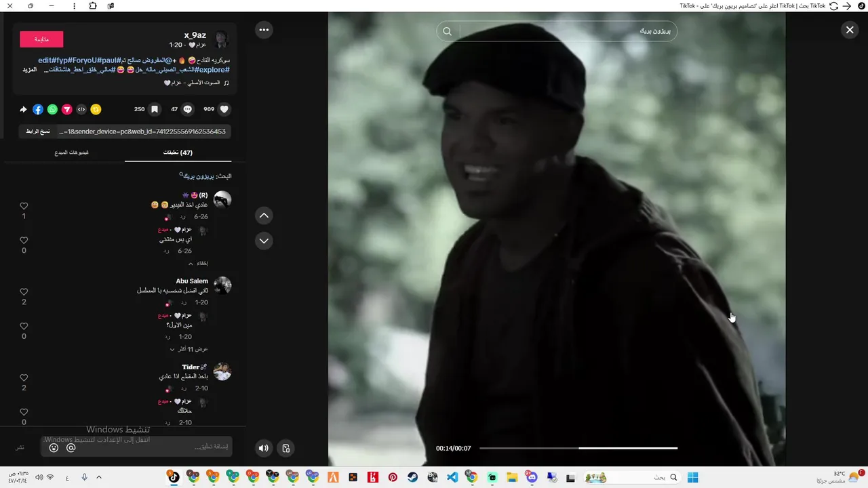The width and height of the screenshot is (868, 488).
Task: Like the video with the heart icon
Action: [224, 109]
